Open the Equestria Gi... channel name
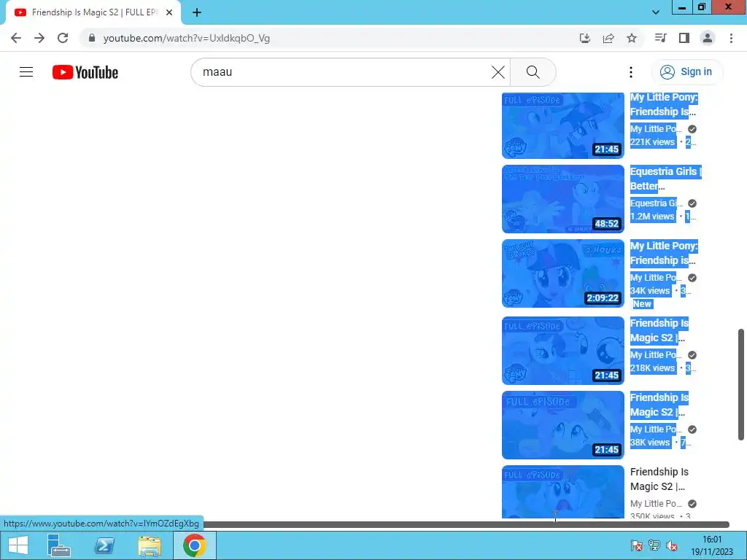Image resolution: width=747 pixels, height=560 pixels. (656, 203)
